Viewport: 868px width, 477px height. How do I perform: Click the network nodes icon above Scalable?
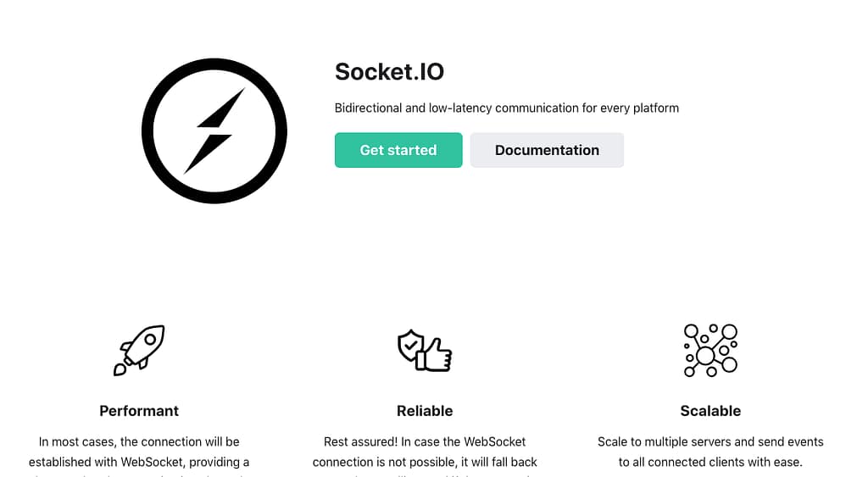click(x=710, y=350)
